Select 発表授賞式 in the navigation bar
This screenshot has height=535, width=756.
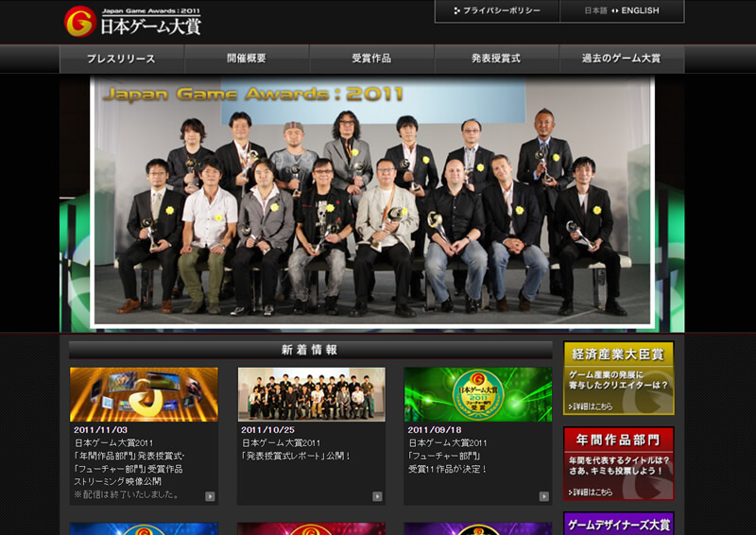pyautogui.click(x=496, y=59)
